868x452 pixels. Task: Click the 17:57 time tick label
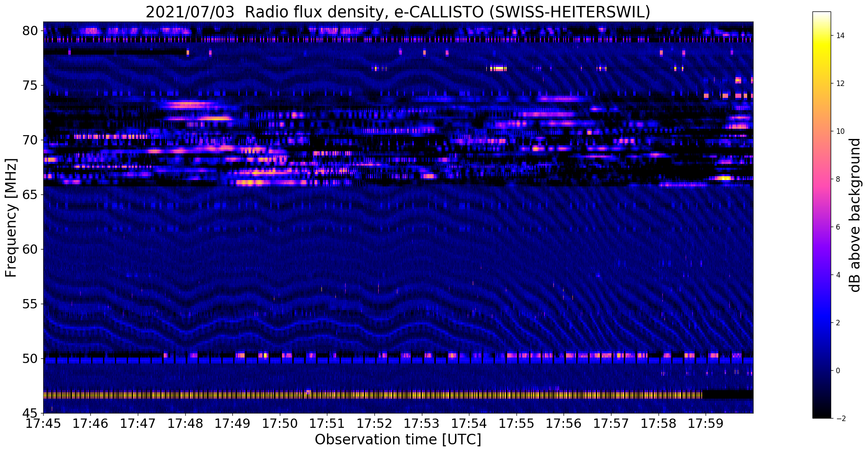click(611, 423)
